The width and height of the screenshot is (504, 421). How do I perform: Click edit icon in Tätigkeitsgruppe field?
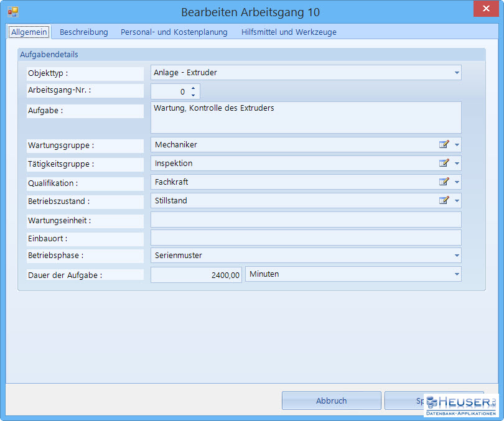click(x=444, y=164)
